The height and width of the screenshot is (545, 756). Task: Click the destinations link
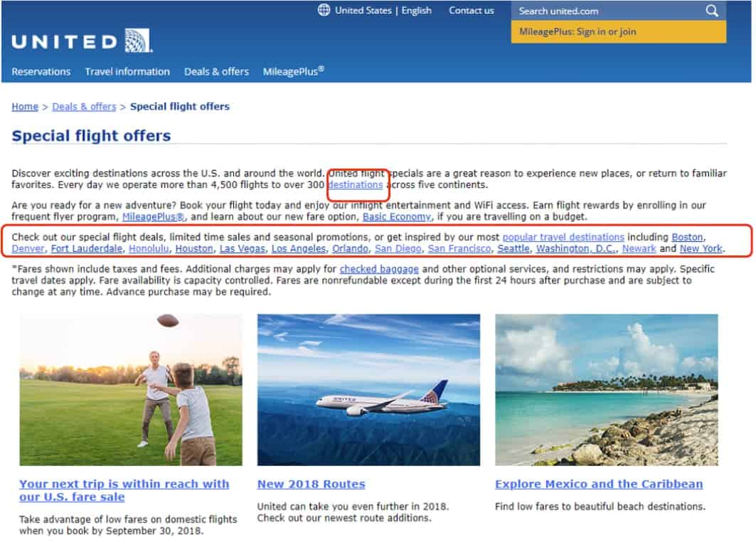pyautogui.click(x=356, y=185)
